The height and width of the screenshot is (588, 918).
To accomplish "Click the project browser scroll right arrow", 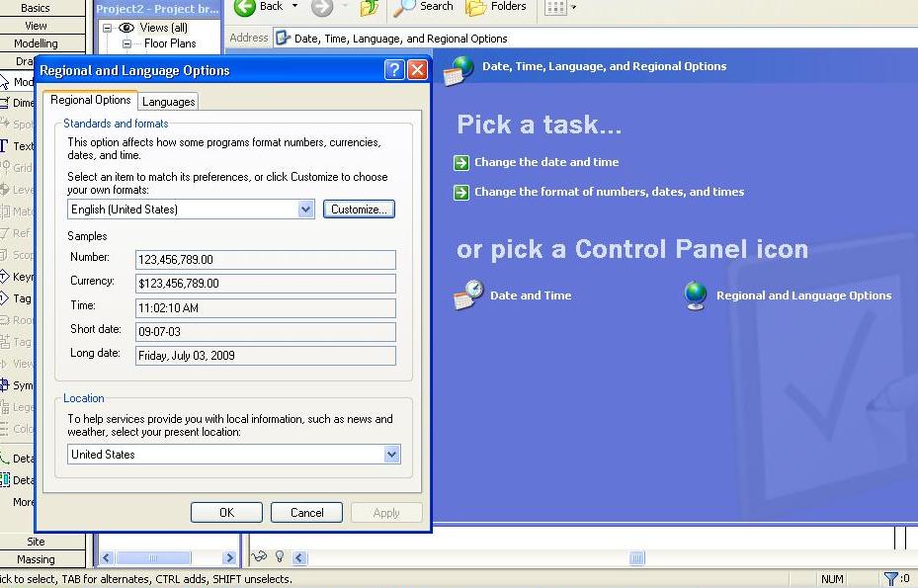I will click(x=229, y=557).
